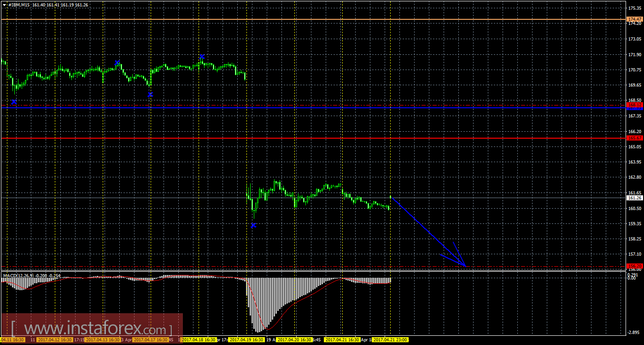Click the 2017.04.18 16:30 time label
The height and width of the screenshot is (345, 644).
point(199,339)
